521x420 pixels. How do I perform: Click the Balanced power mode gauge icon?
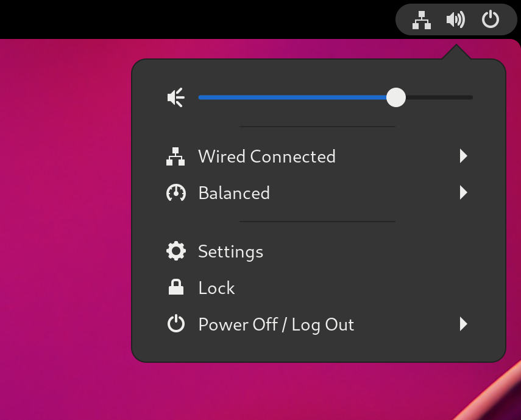pos(175,194)
